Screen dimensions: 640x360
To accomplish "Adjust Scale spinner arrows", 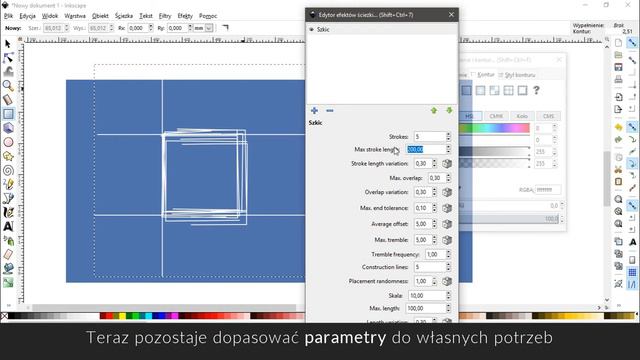I will tap(448, 296).
